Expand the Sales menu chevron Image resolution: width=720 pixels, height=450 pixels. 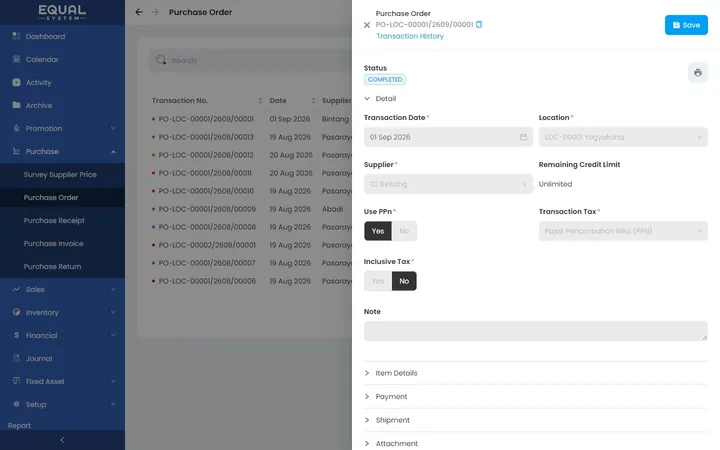pos(113,289)
